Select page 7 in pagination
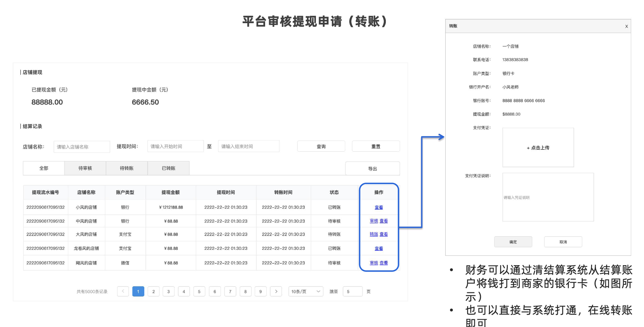 point(230,291)
